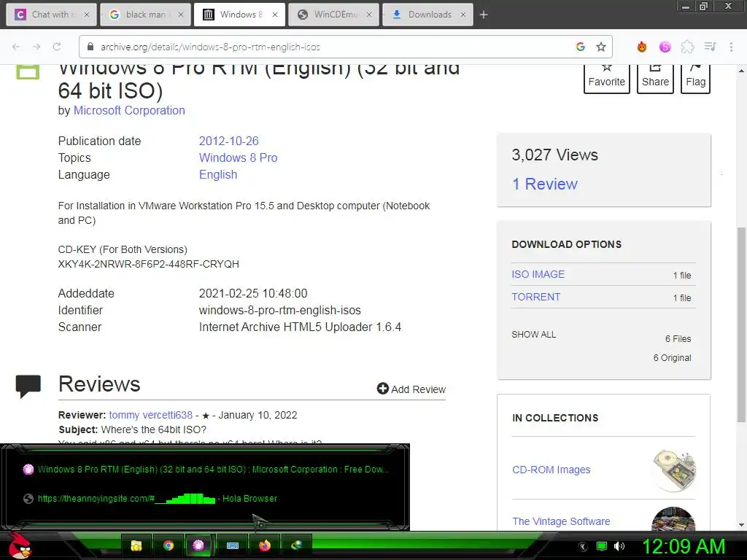
Task: Open the Internet Download Manager taskbar icon
Action: pyautogui.click(x=296, y=545)
